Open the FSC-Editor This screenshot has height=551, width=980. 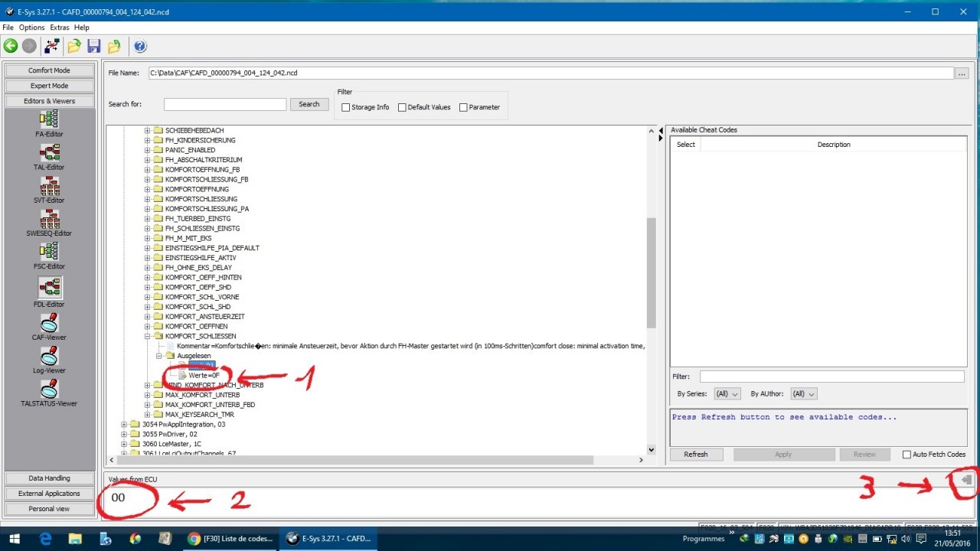tap(50, 256)
